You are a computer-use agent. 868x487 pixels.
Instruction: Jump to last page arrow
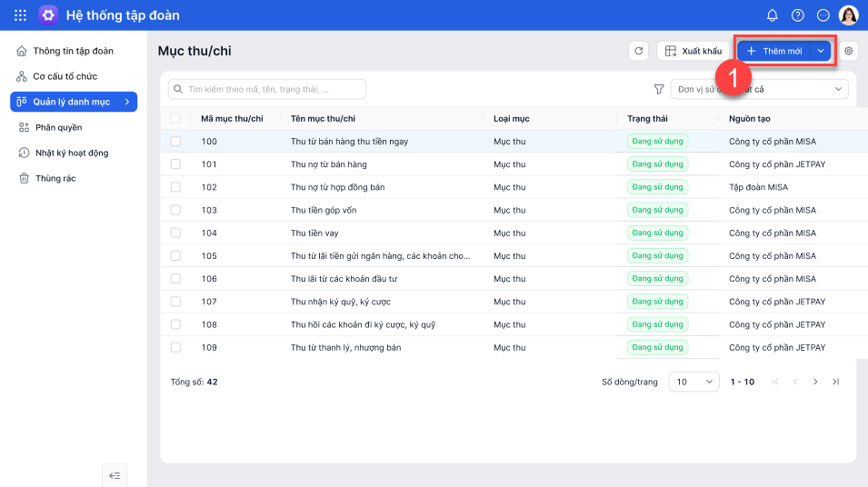[836, 382]
